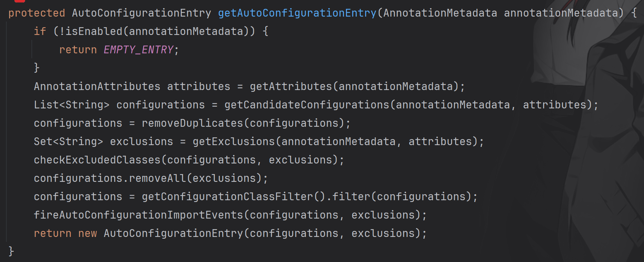Click the AnnotationAttributes type name

pyautogui.click(x=97, y=87)
